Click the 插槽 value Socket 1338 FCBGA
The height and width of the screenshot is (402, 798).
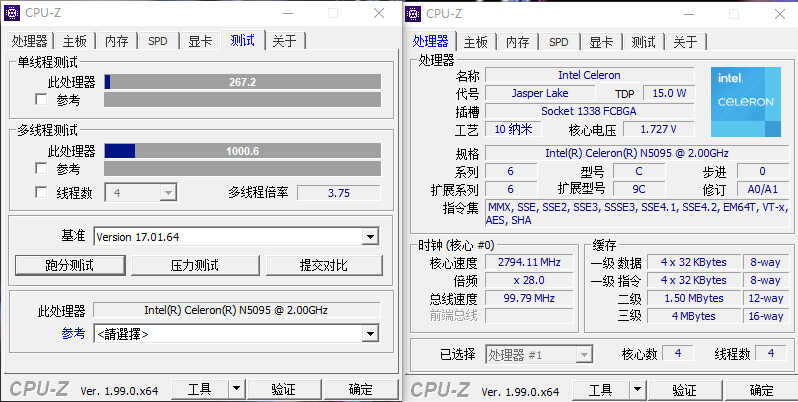589,111
